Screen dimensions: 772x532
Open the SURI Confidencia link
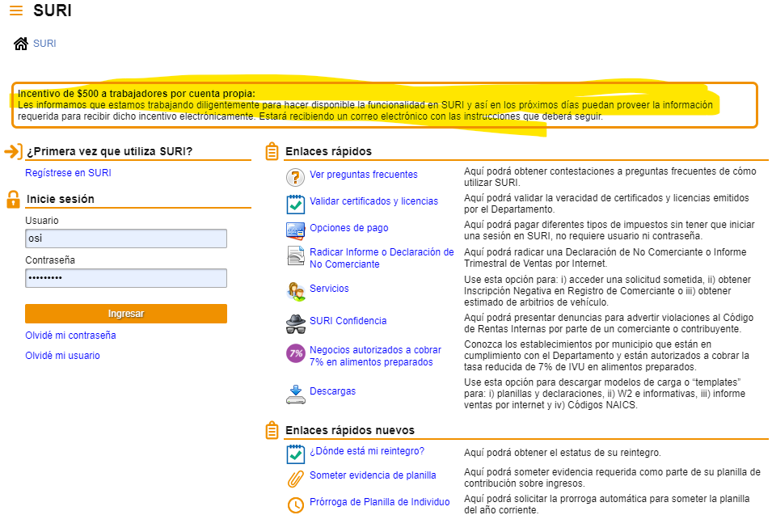[348, 321]
